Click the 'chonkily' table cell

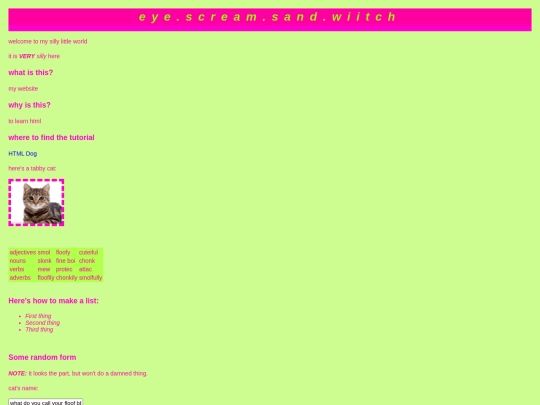coord(66,278)
